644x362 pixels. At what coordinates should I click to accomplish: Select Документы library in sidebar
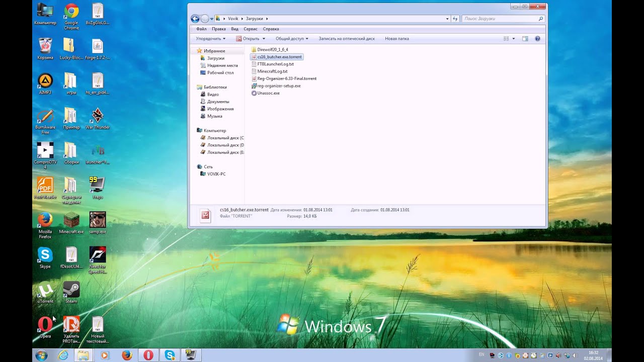pyautogui.click(x=218, y=102)
